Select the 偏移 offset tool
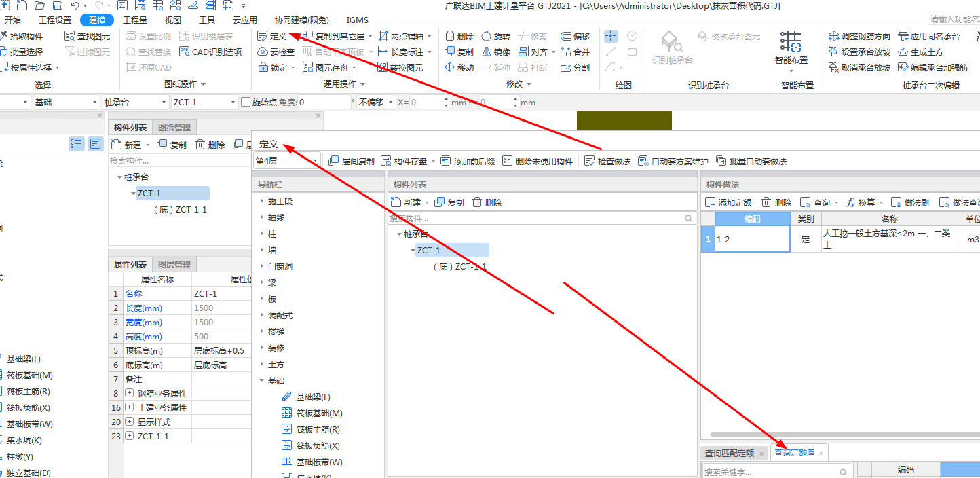The width and height of the screenshot is (980, 478). pos(576,36)
